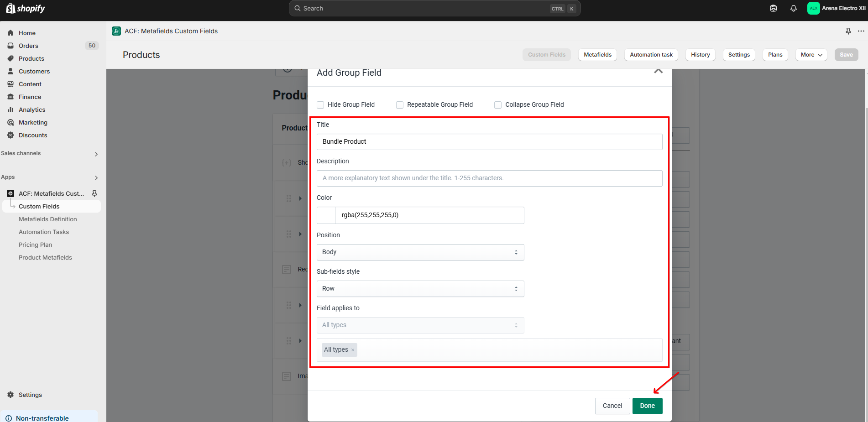Click the Orders icon in sidebar
This screenshot has width=868, height=422.
click(10, 46)
